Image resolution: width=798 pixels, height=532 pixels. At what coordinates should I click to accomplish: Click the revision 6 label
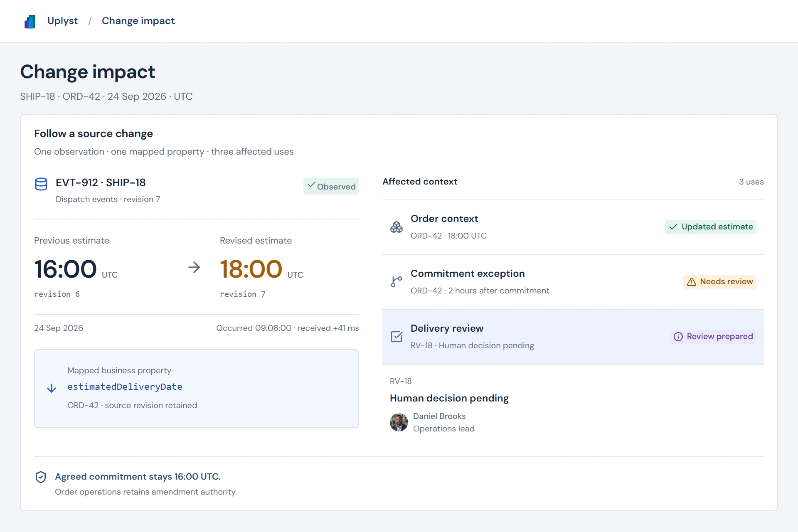click(x=57, y=294)
